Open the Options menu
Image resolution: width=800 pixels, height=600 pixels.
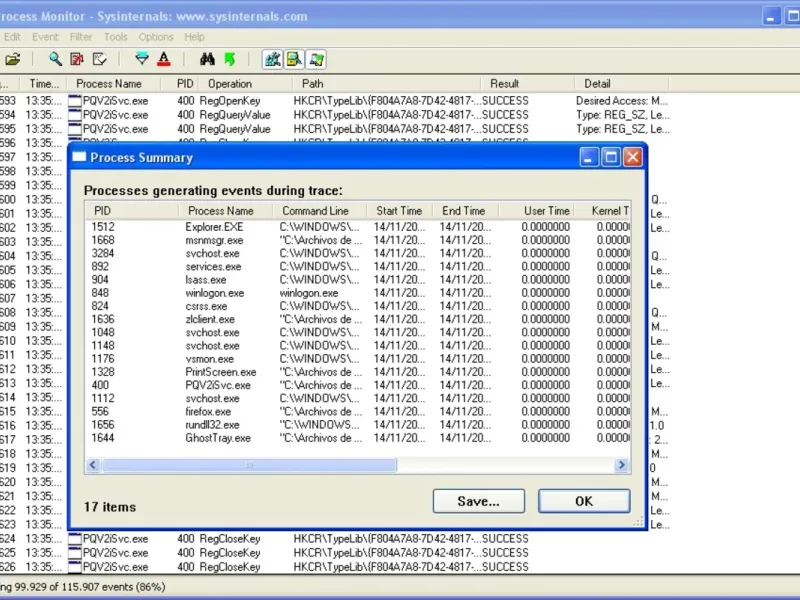156,37
